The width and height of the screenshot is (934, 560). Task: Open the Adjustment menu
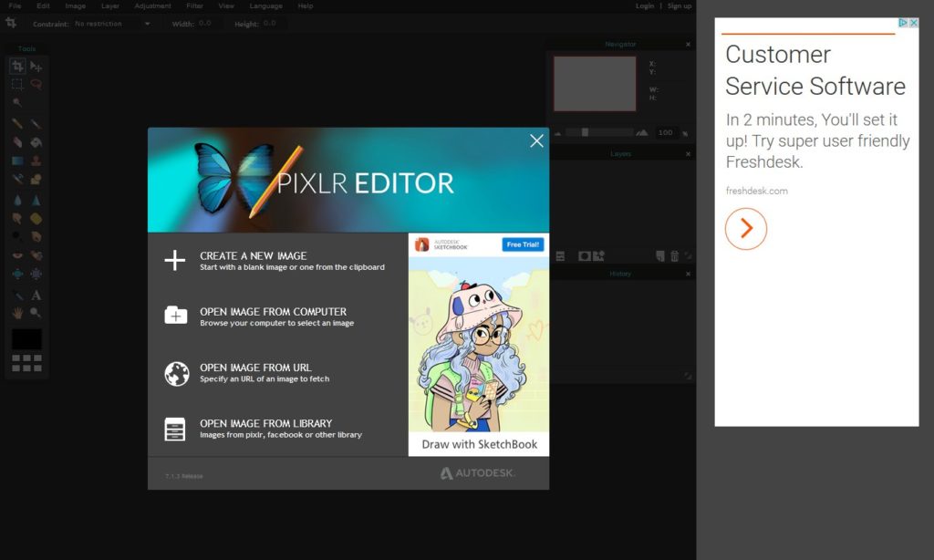coord(152,6)
